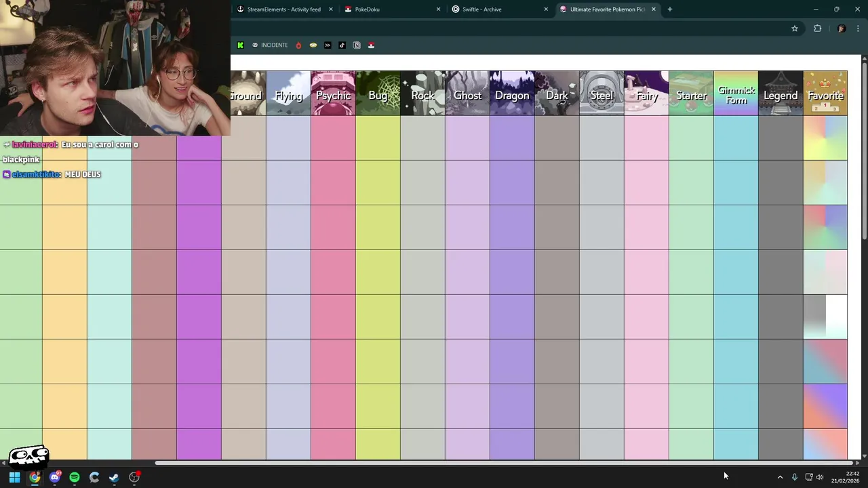
Task: Open the volume tray icon
Action: 819,477
